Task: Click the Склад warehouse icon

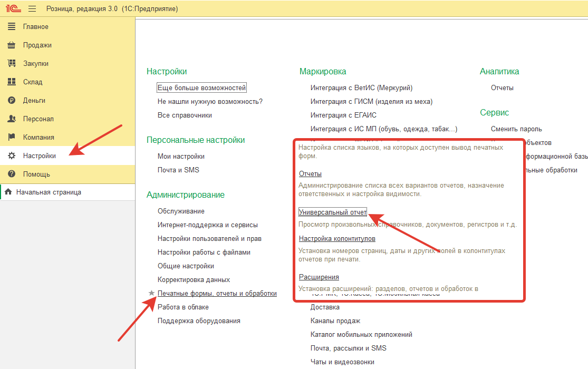Action: (x=12, y=82)
